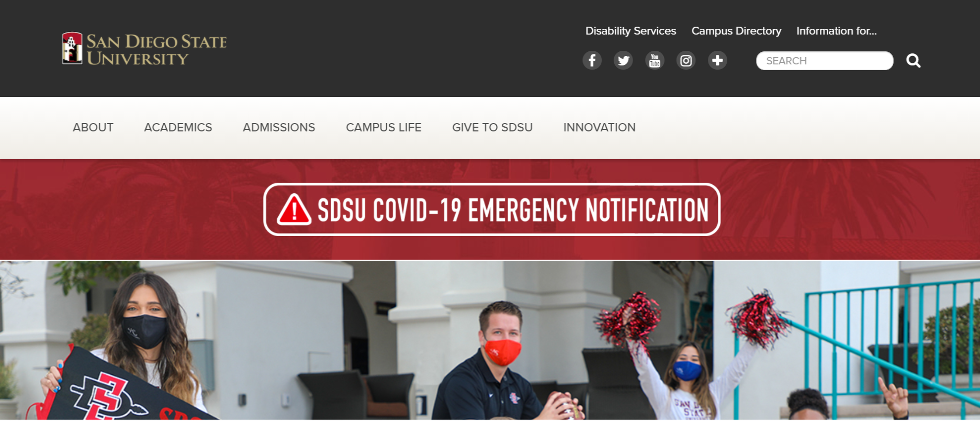Open the ACADEMICS menu
The image size is (980, 422).
pos(178,127)
